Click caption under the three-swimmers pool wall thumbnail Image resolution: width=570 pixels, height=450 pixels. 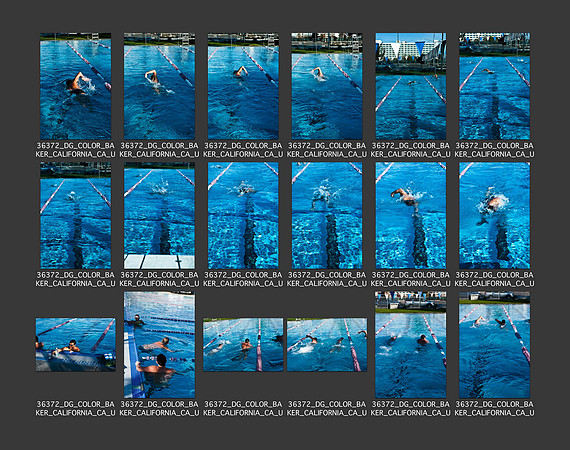(159, 409)
